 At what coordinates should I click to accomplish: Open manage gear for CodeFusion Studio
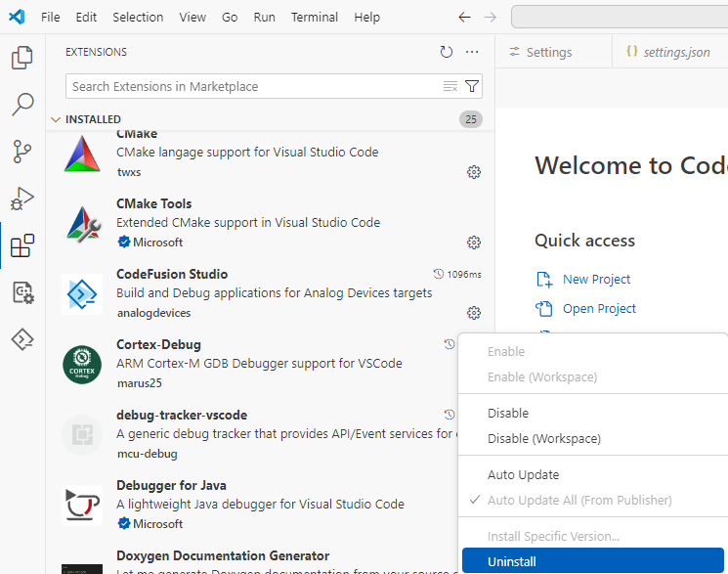474,313
